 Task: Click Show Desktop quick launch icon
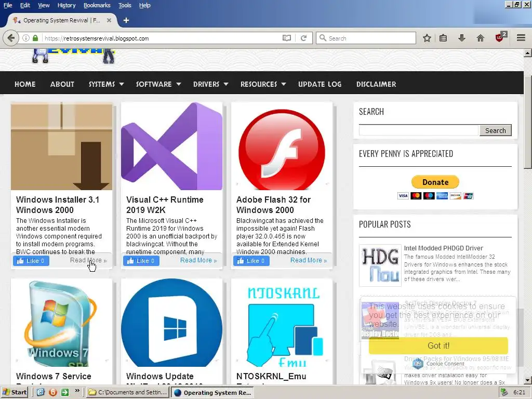click(x=41, y=392)
